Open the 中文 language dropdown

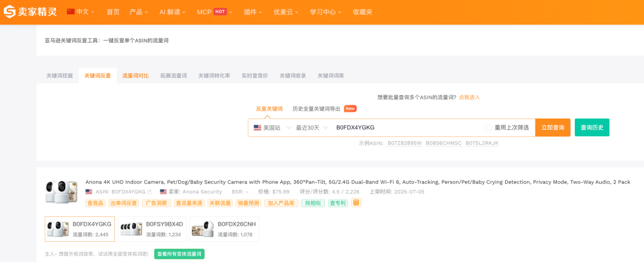(x=85, y=11)
